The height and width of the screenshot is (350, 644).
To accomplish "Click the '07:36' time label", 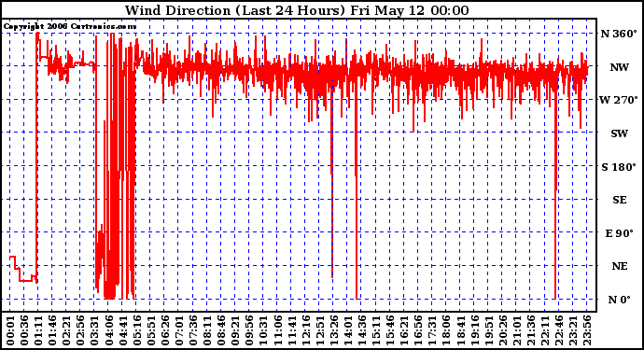I will click(x=193, y=331).
